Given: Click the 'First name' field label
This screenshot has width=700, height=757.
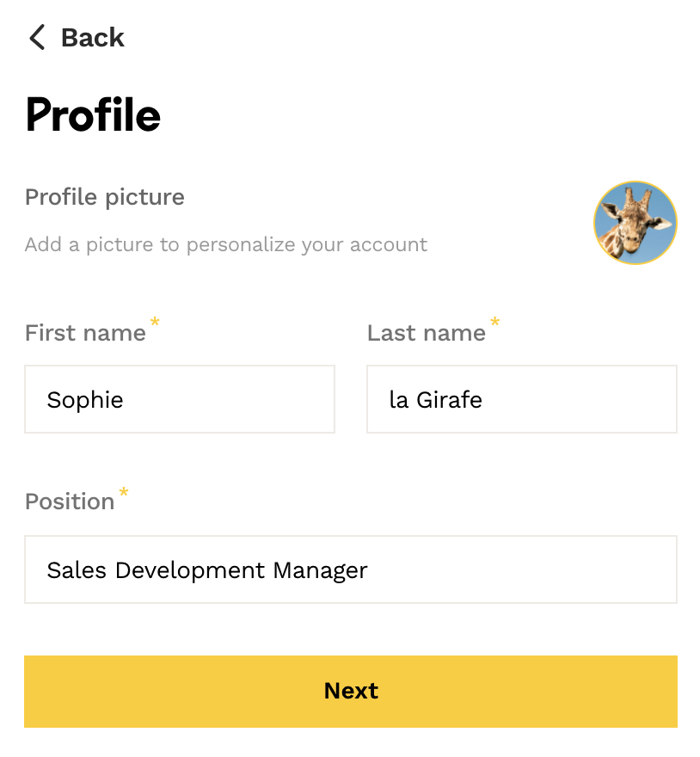Looking at the screenshot, I should point(85,333).
